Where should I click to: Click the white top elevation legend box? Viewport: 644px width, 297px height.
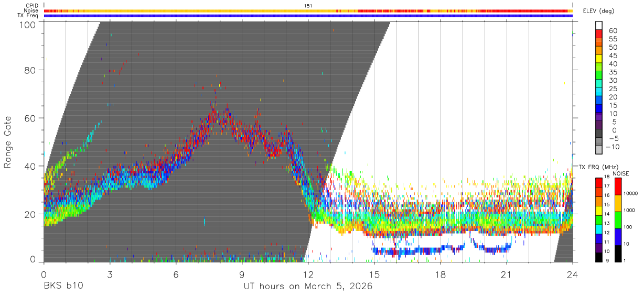[599, 26]
